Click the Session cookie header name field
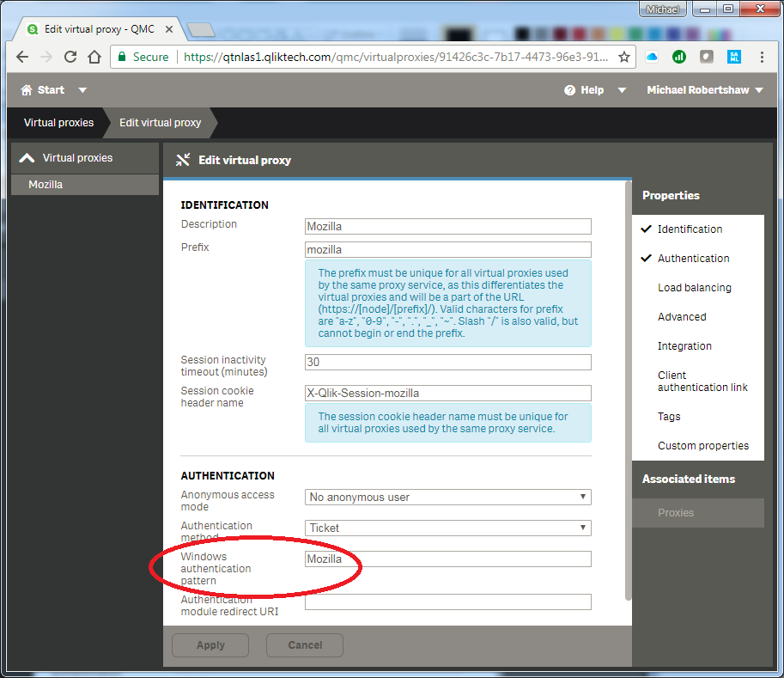 click(448, 394)
